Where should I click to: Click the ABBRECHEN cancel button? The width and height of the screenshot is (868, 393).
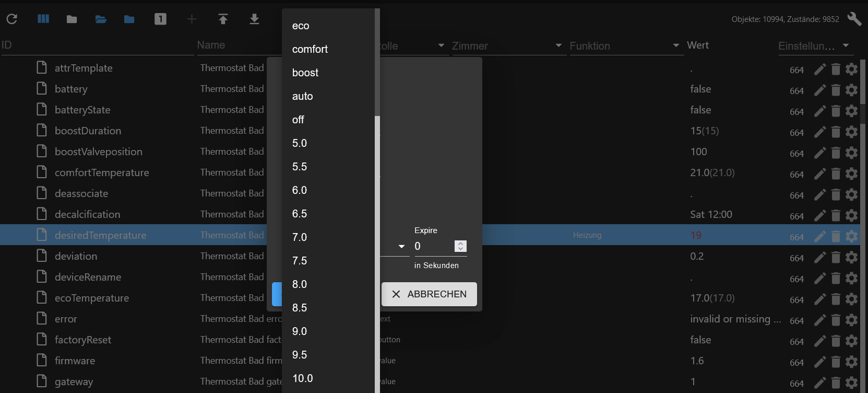coord(429,294)
